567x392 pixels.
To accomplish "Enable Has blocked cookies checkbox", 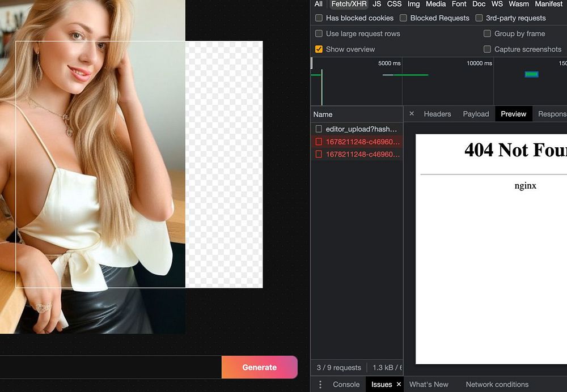I will tap(319, 18).
